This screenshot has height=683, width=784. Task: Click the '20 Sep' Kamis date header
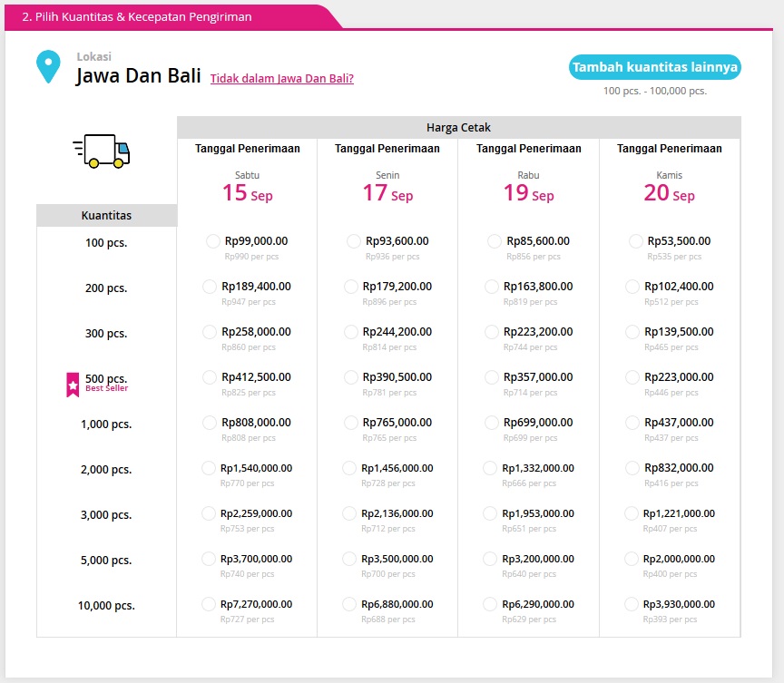coord(669,193)
